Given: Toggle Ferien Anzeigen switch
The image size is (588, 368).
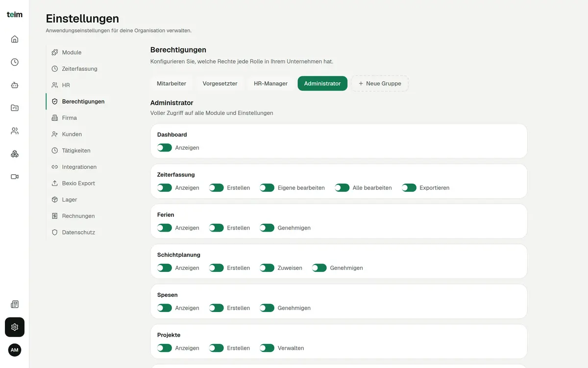Looking at the screenshot, I should point(165,228).
